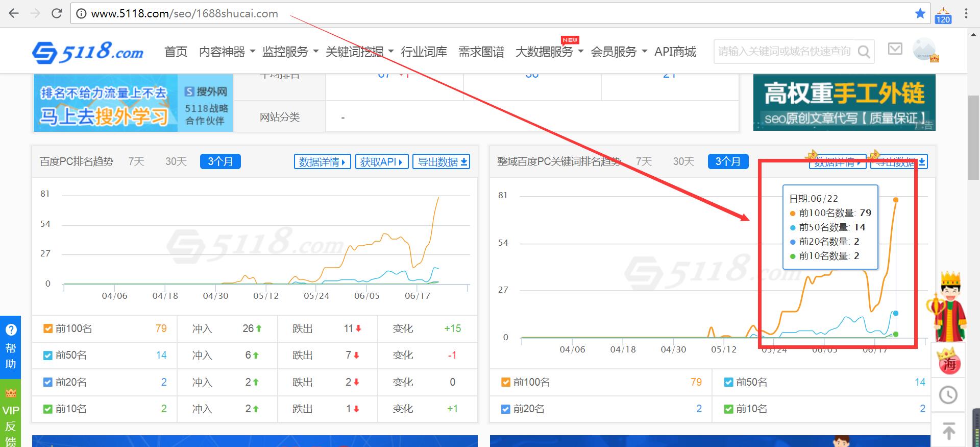
Task: Open the 搜外学习 banner ad
Action: tap(132, 103)
